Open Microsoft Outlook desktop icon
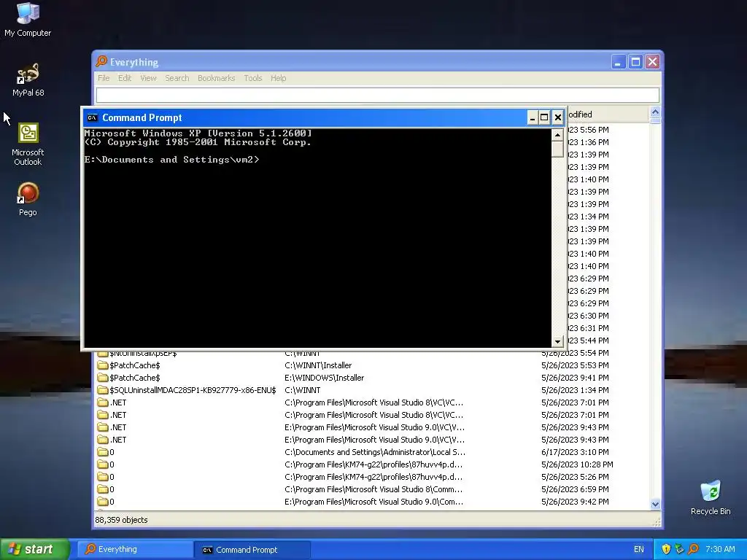 point(28,144)
